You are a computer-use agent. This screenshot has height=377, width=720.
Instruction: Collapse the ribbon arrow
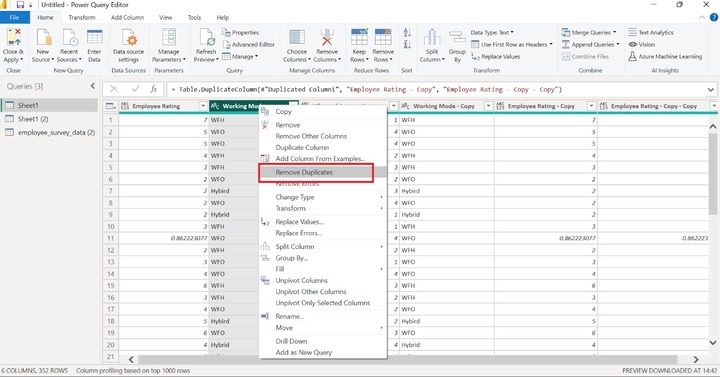(x=702, y=17)
